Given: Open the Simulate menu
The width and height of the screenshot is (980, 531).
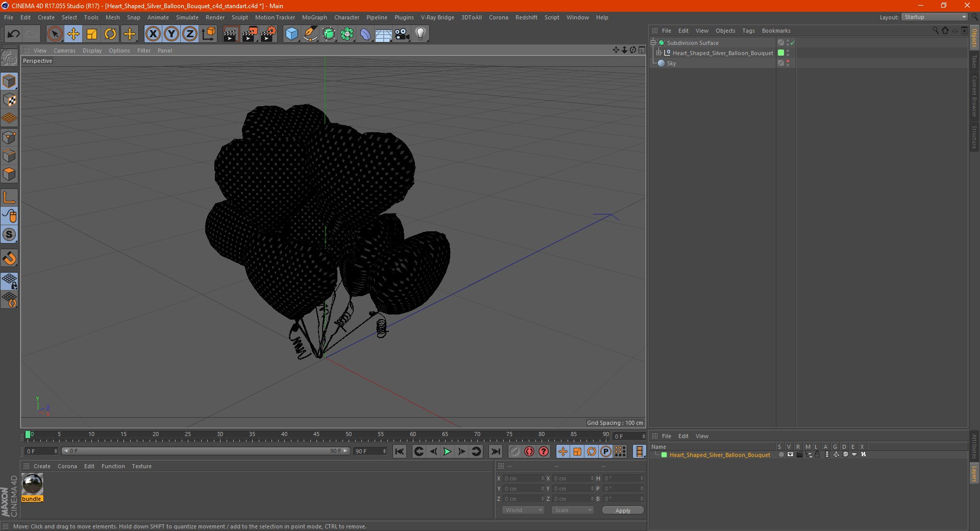Looking at the screenshot, I should (187, 17).
